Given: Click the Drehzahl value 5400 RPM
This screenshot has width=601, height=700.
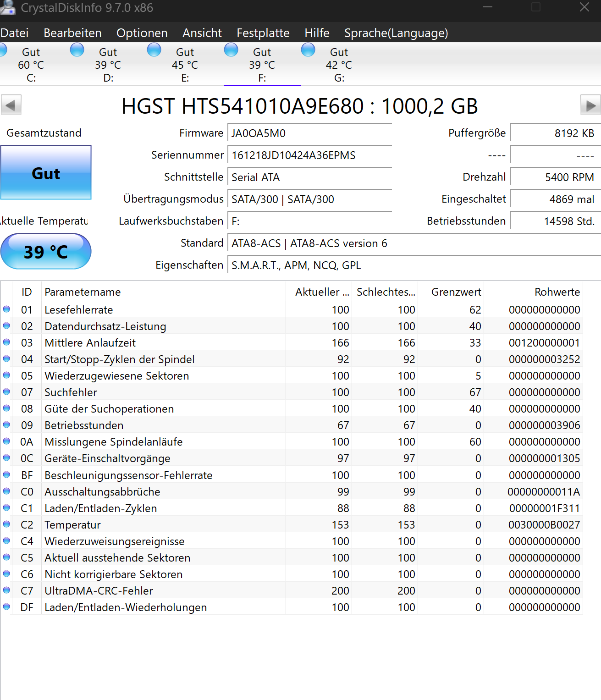Looking at the screenshot, I should [555, 177].
